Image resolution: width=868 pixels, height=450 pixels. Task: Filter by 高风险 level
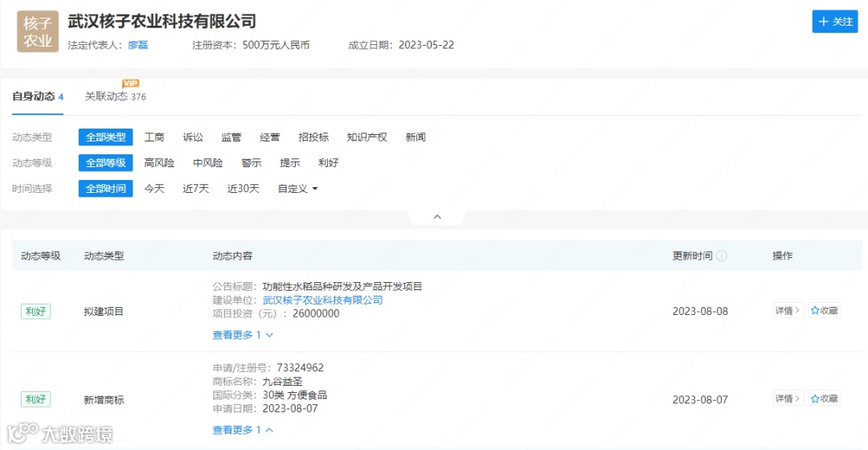[159, 163]
